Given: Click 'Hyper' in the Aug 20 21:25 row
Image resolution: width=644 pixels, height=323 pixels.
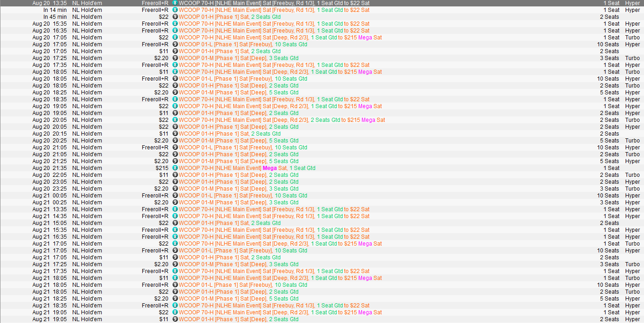Looking at the screenshot, I should (633, 161).
